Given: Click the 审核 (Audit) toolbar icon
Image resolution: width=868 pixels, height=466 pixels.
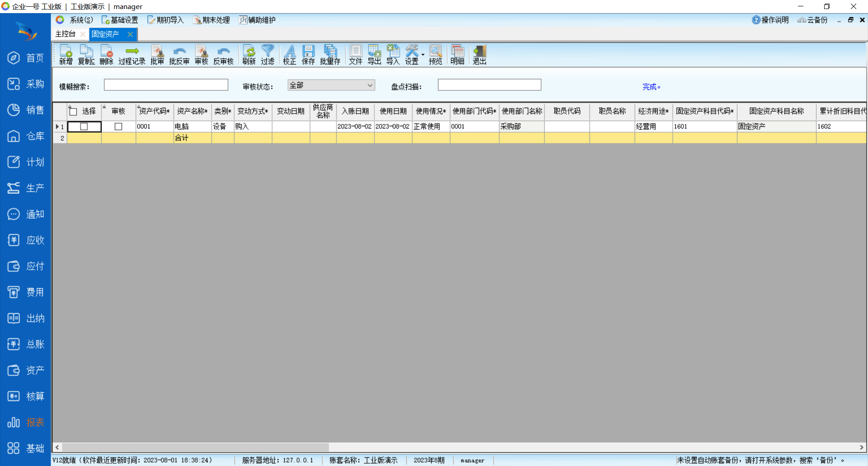Looking at the screenshot, I should click(201, 55).
